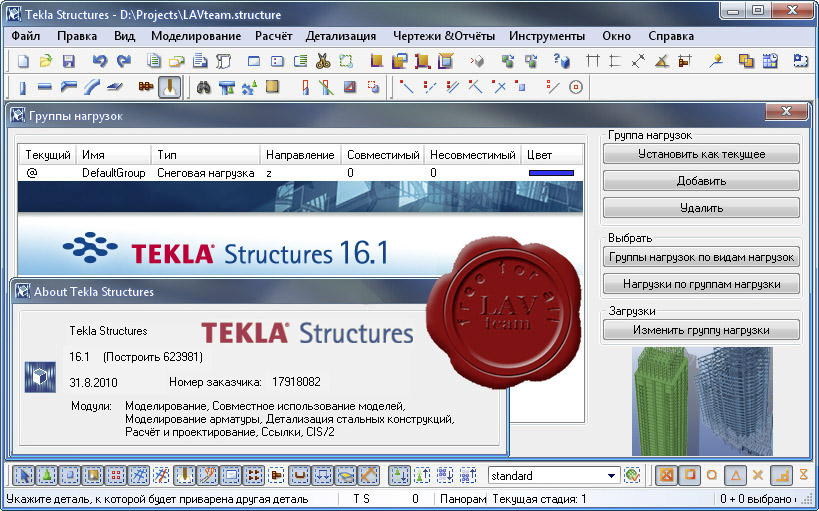Click the circle point tool icon
This screenshot has width=819, height=511.
click(576, 87)
